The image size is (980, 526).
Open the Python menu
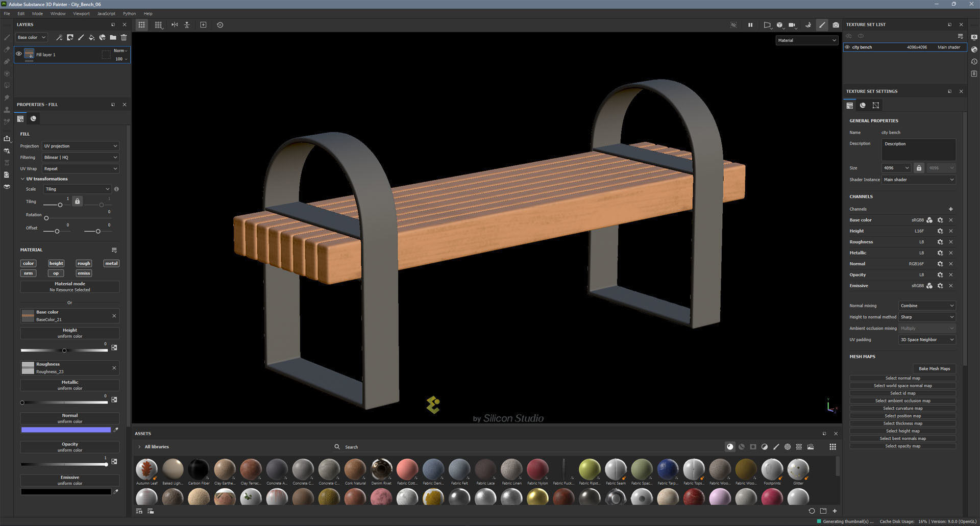coord(129,14)
